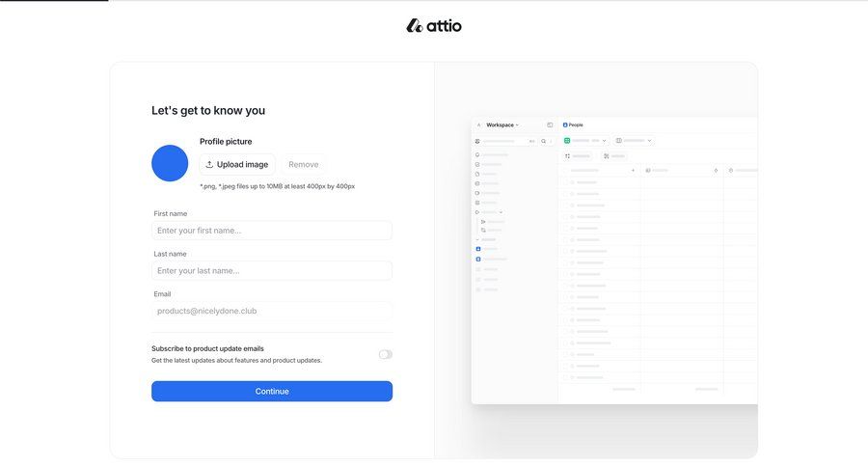Viewport: 868px width, 467px height.
Task: Click the blue Continue button
Action: tap(272, 391)
